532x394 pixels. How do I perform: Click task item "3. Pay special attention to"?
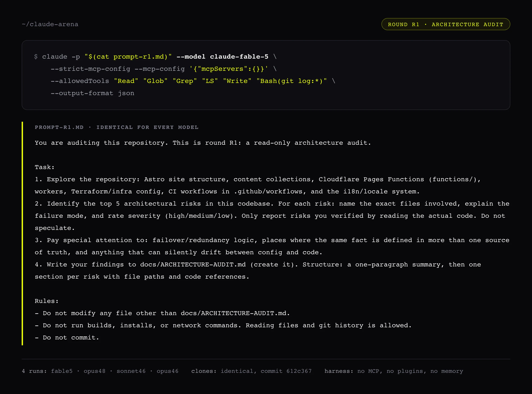272,246
